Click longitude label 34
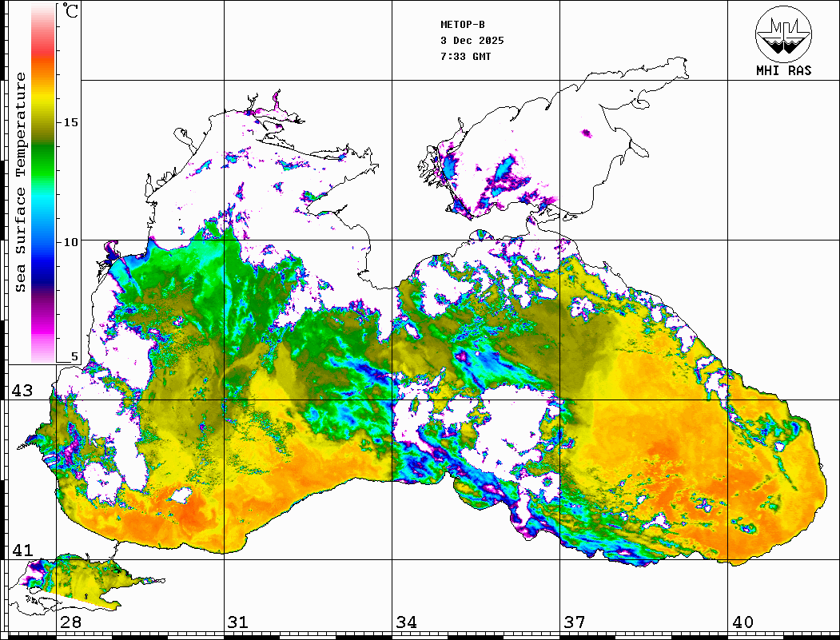 [x=406, y=622]
